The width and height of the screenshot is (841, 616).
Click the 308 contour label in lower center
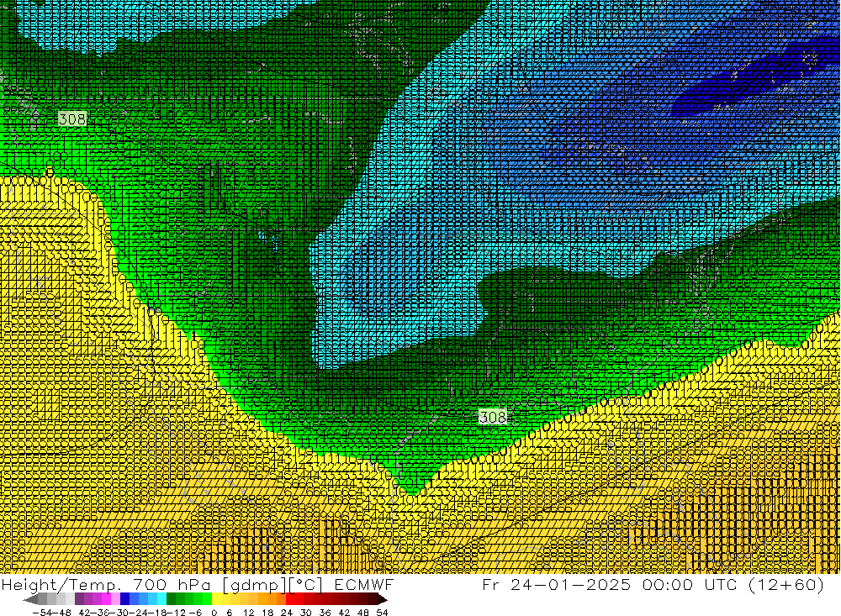[492, 417]
